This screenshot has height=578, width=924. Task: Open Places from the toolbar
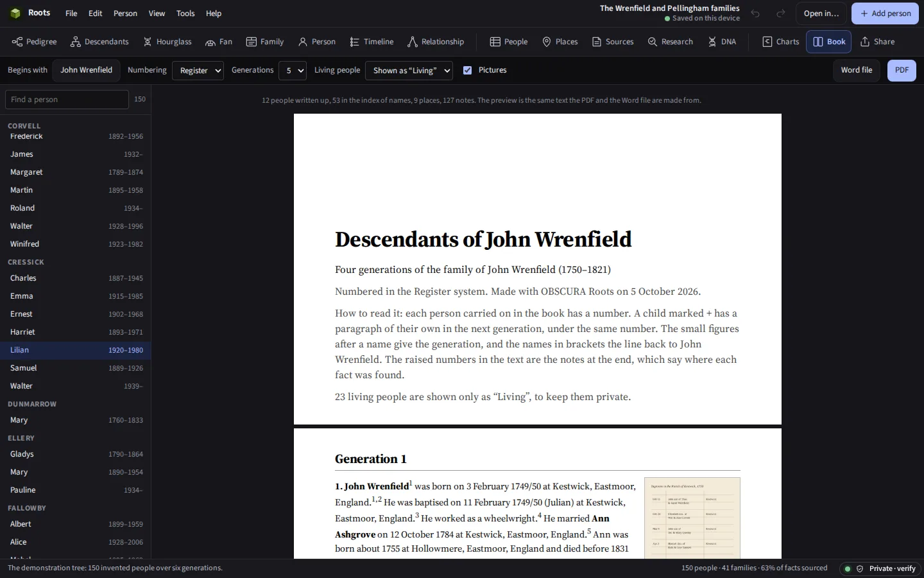(560, 42)
